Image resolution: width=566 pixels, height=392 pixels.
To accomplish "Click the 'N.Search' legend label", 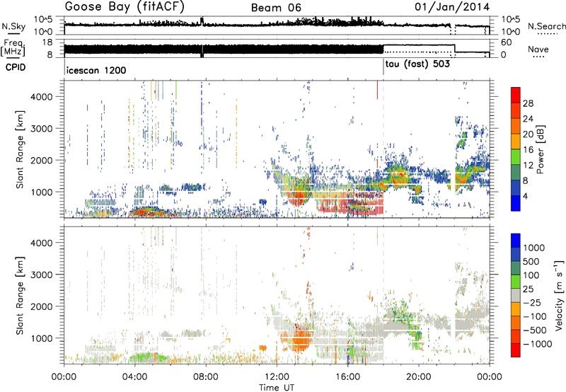I will click(546, 26).
